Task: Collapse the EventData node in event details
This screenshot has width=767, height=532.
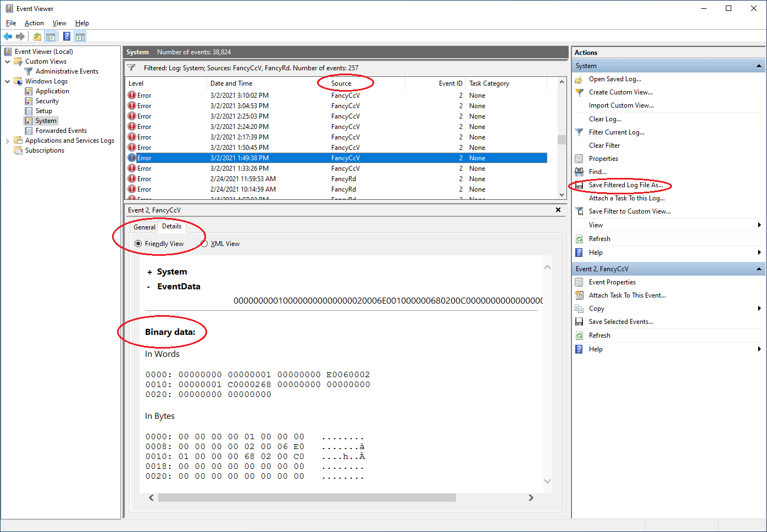Action: 148,287
